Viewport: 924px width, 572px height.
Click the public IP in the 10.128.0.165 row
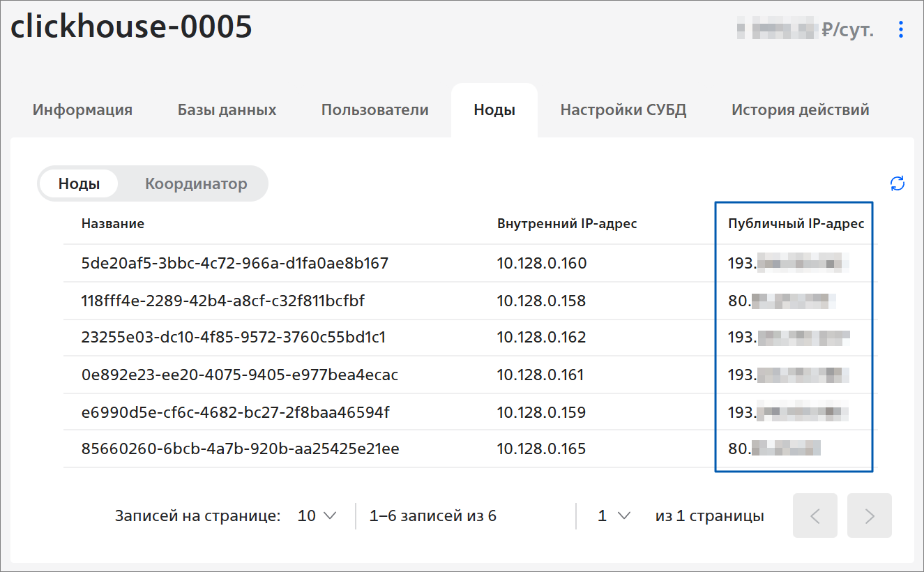775,449
